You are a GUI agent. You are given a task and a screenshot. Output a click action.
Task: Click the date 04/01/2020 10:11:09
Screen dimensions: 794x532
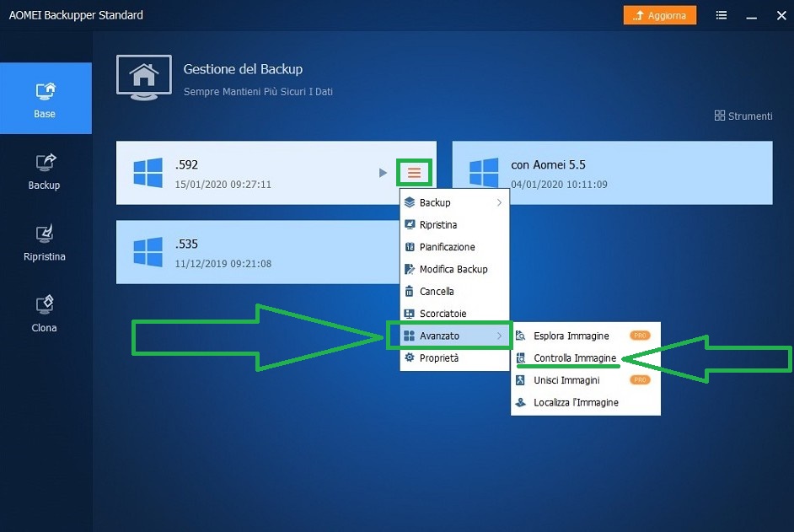(559, 185)
